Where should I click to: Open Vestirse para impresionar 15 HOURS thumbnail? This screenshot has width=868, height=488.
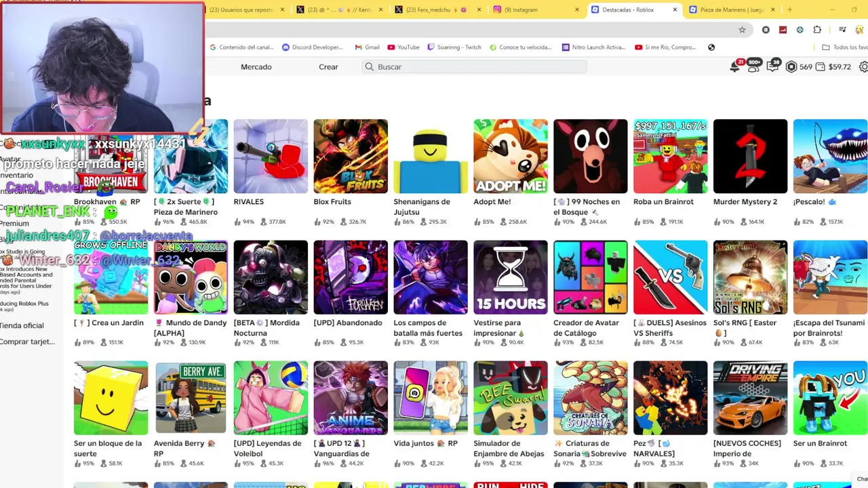click(511, 277)
